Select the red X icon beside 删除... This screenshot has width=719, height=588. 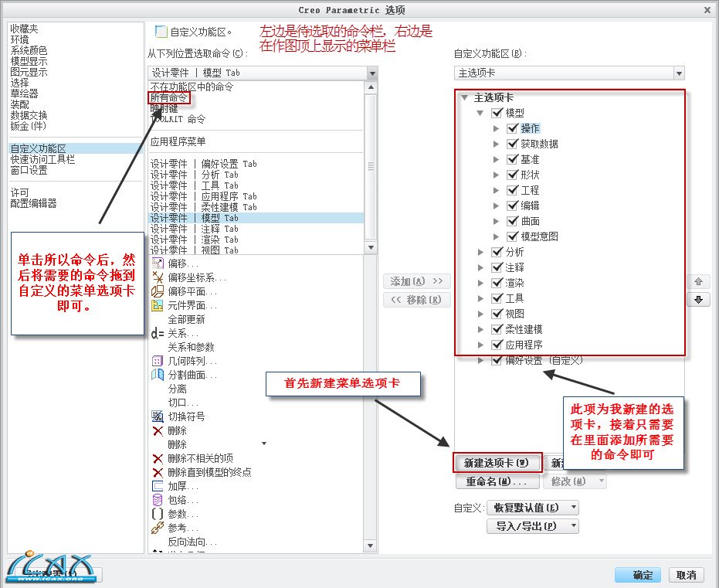tap(158, 430)
